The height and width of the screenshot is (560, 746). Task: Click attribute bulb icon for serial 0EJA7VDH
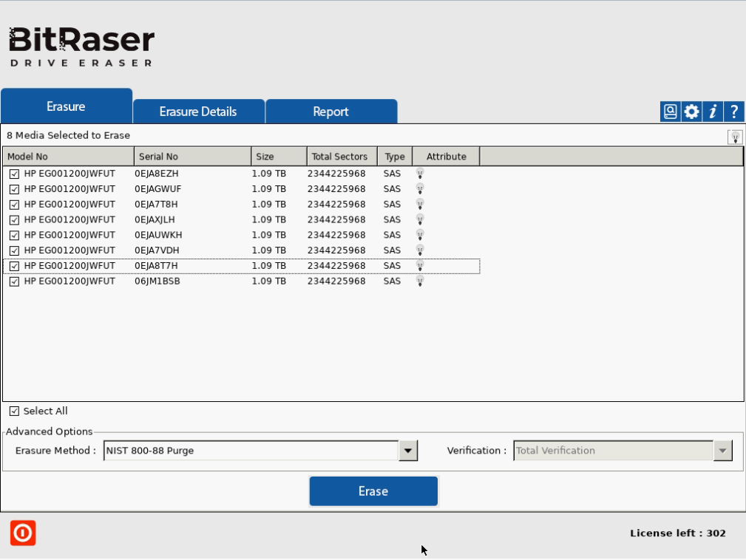(420, 250)
